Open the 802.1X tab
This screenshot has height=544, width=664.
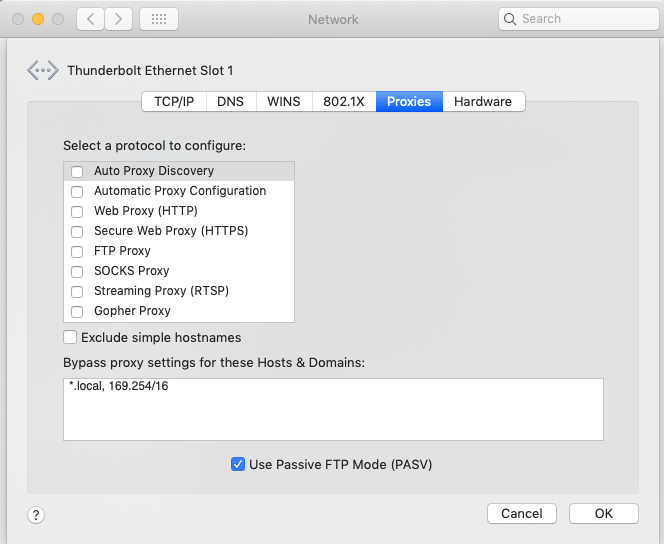(x=343, y=101)
